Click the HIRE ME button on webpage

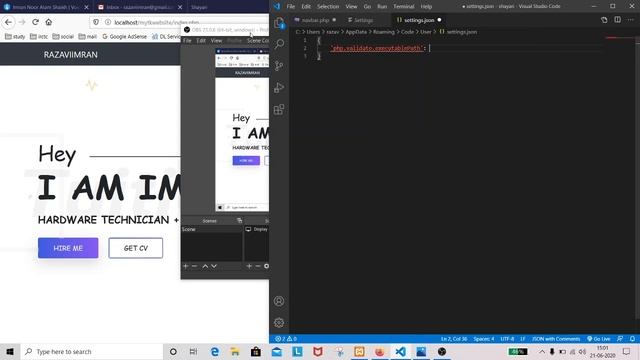coord(68,248)
